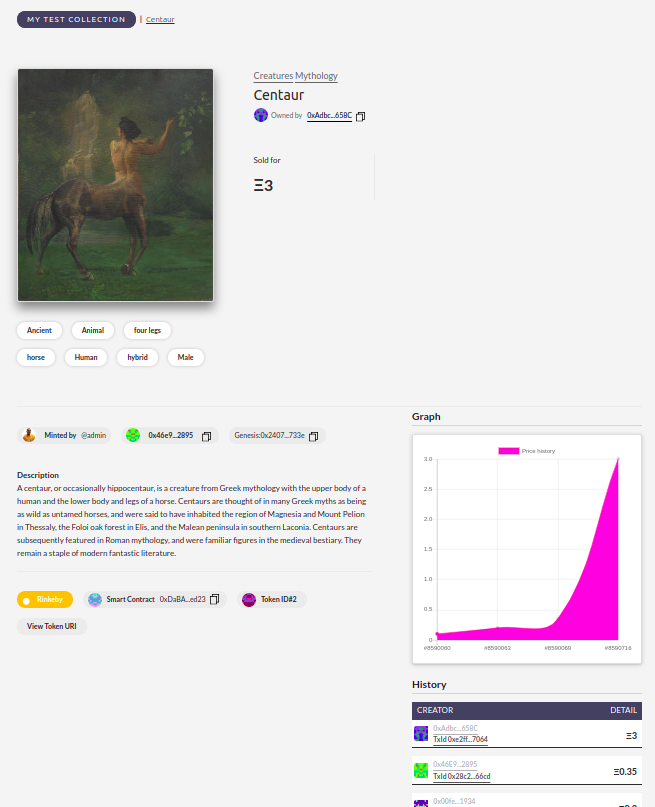This screenshot has width=655, height=807.
Task: Click the Description heading
Action: 38,475
